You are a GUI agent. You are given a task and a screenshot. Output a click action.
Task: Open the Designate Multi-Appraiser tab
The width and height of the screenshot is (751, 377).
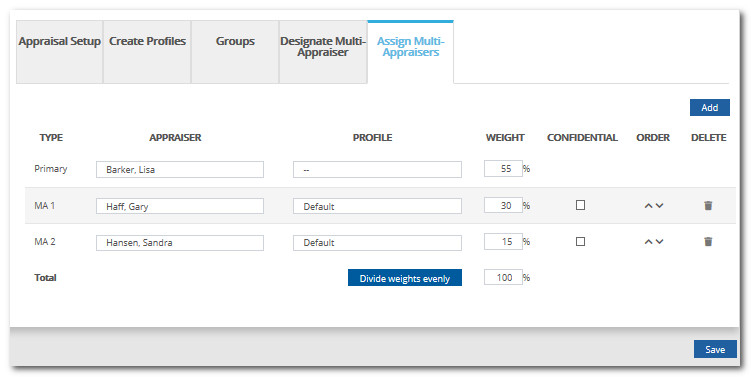(323, 52)
